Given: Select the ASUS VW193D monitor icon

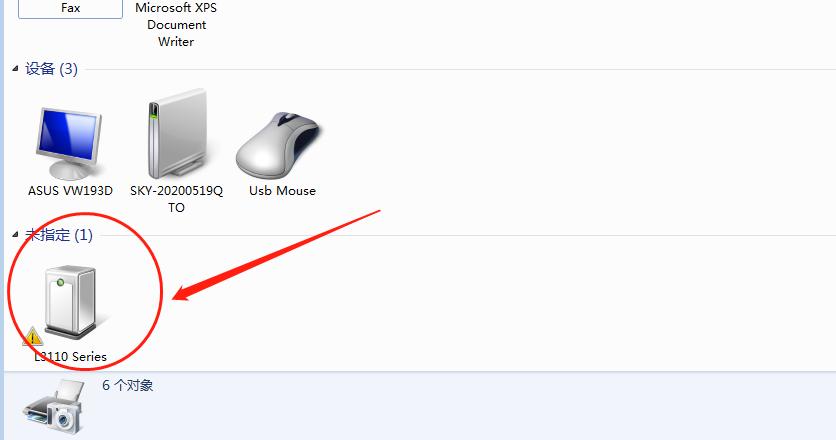Looking at the screenshot, I should [x=69, y=143].
